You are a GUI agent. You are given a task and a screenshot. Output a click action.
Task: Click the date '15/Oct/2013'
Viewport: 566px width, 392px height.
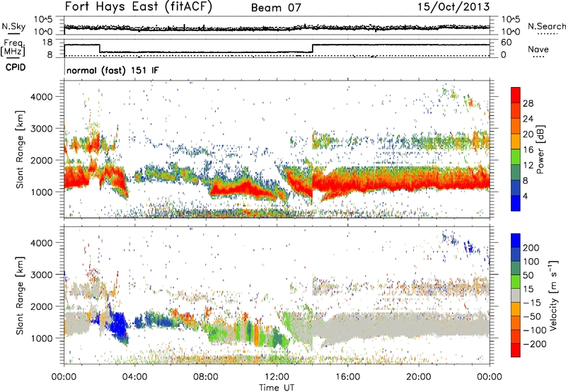[x=454, y=7]
